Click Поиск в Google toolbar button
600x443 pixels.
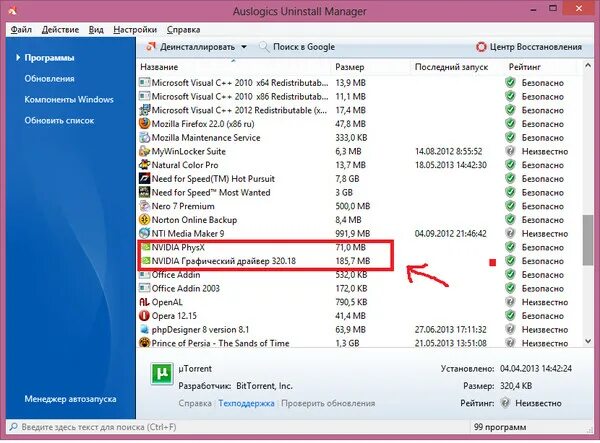(297, 47)
